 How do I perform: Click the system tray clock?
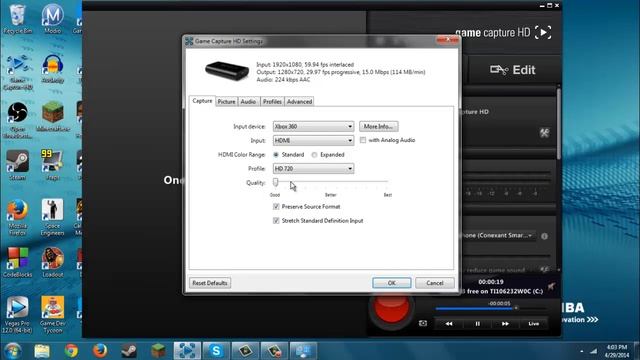tap(617, 351)
